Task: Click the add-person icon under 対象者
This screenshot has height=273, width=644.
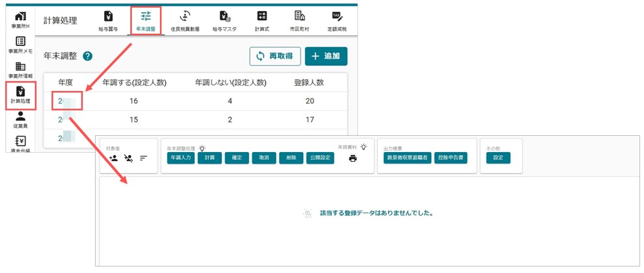Action: coord(114,158)
